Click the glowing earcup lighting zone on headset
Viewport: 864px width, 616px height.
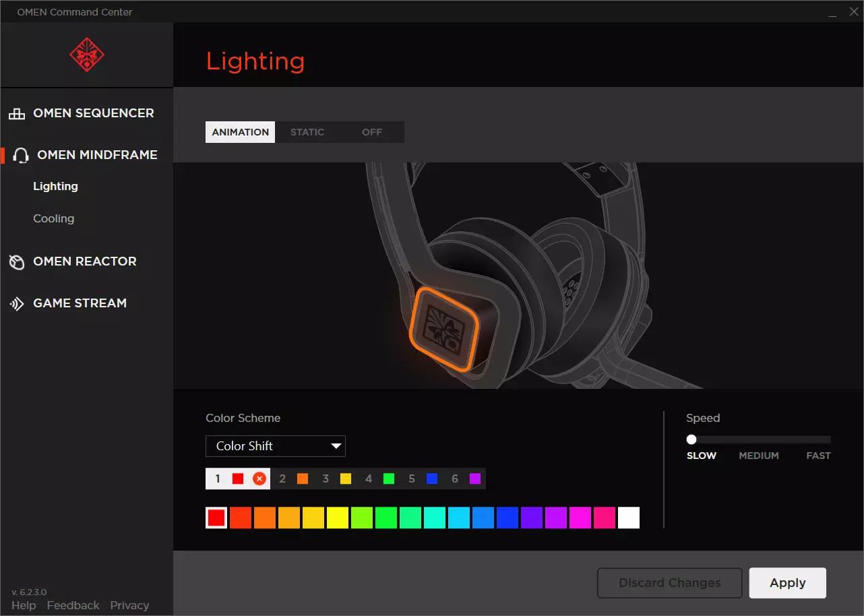[444, 330]
